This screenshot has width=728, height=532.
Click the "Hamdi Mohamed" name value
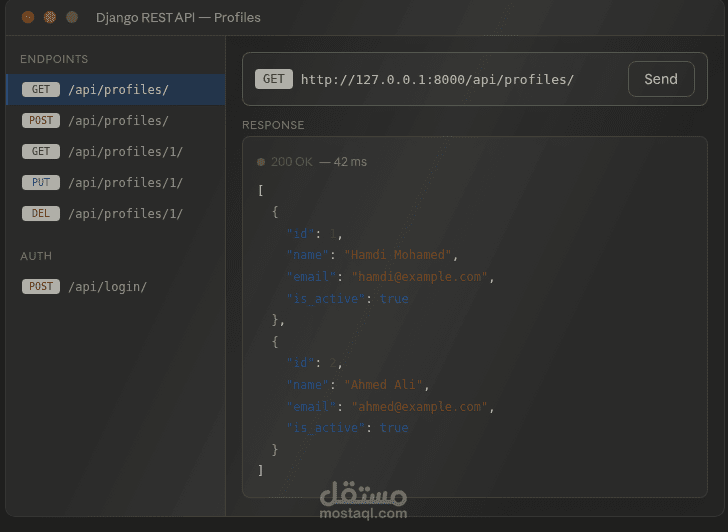[398, 255]
